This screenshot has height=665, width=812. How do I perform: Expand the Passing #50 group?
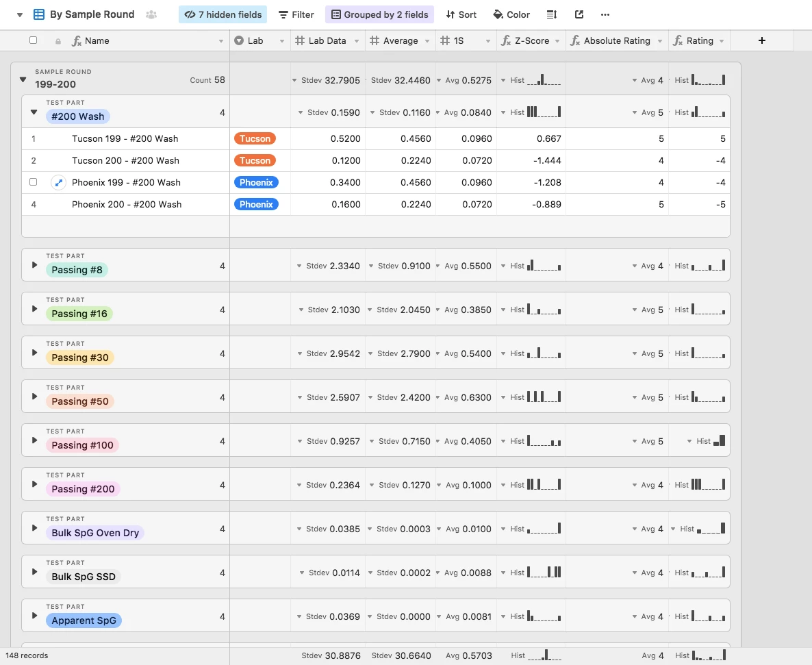pos(34,397)
